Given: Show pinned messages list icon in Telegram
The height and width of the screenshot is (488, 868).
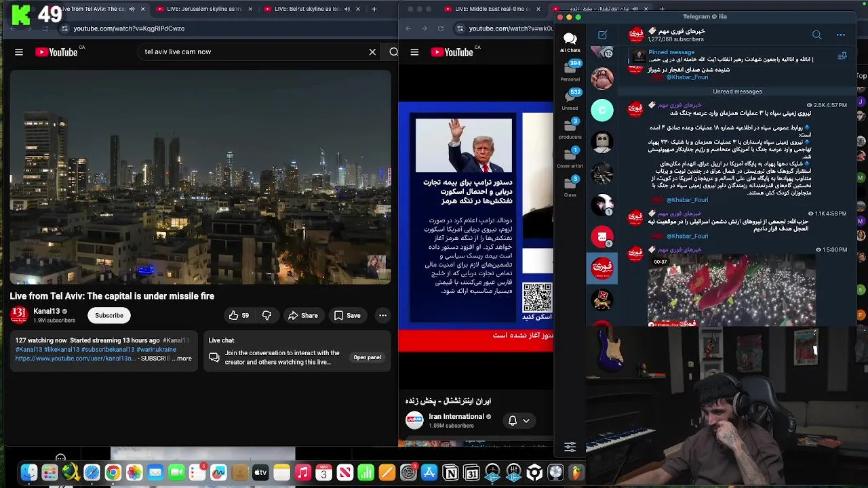Looking at the screenshot, I should pyautogui.click(x=842, y=56).
